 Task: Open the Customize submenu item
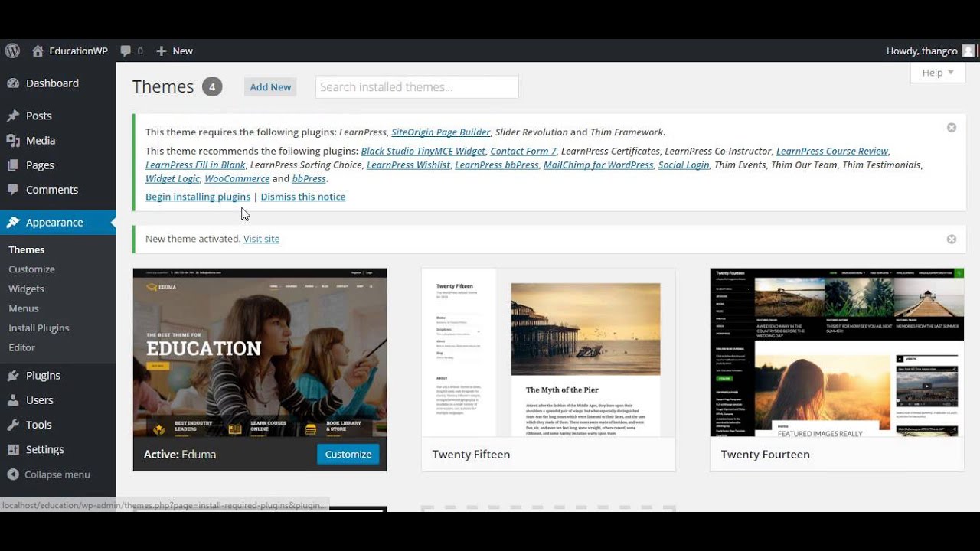[x=31, y=269]
